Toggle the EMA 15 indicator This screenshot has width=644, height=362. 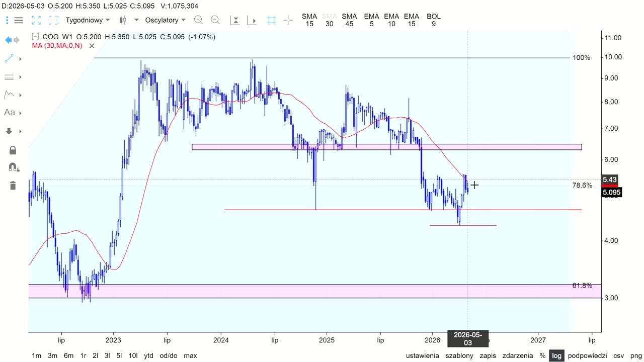tap(412, 20)
